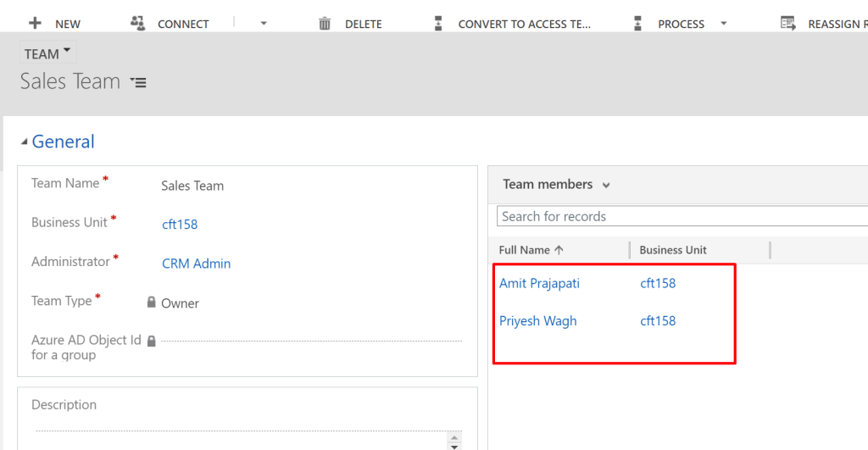
Task: Click the Process flow icon
Action: pyautogui.click(x=637, y=24)
